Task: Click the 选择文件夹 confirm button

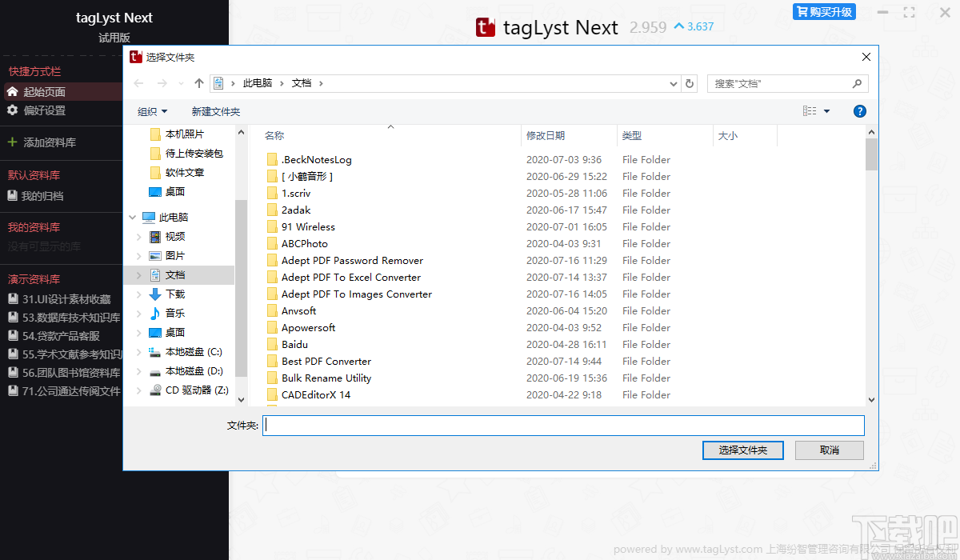Action: pyautogui.click(x=742, y=450)
